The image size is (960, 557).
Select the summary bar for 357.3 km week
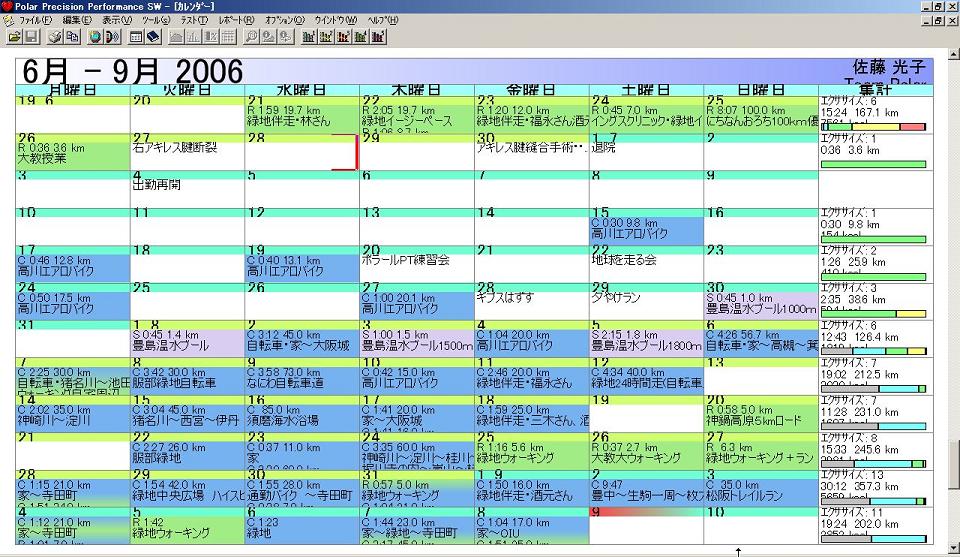(873, 501)
